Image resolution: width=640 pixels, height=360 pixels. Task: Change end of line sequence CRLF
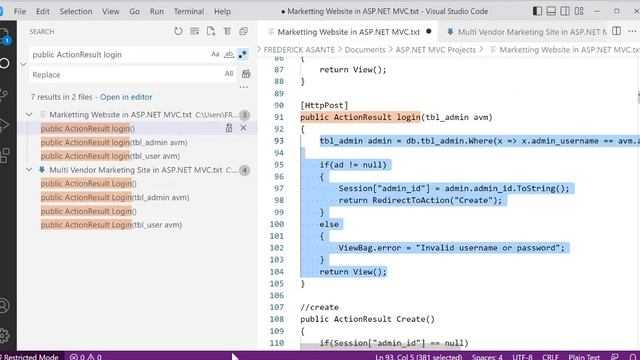(550, 357)
